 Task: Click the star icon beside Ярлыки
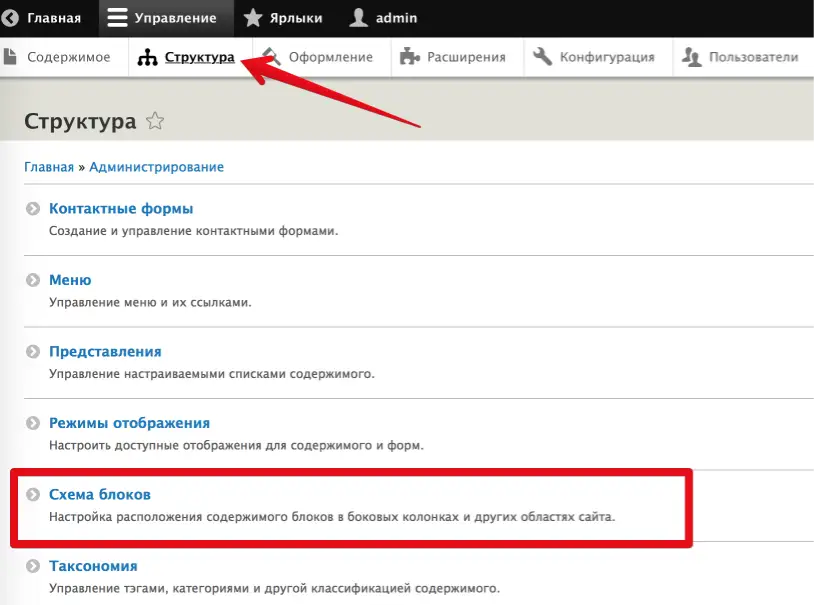[x=253, y=18]
